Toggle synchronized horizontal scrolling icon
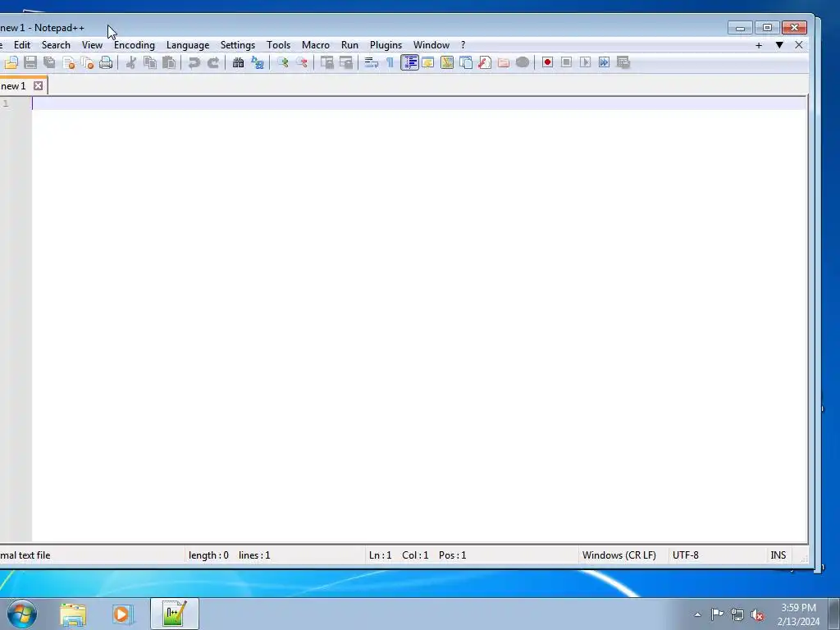The width and height of the screenshot is (840, 630). click(x=346, y=62)
